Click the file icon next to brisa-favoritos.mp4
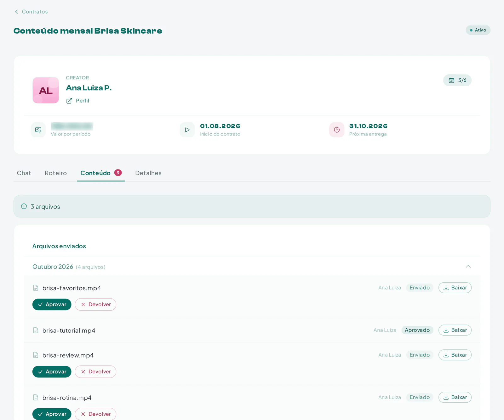The width and height of the screenshot is (504, 420). click(36, 288)
